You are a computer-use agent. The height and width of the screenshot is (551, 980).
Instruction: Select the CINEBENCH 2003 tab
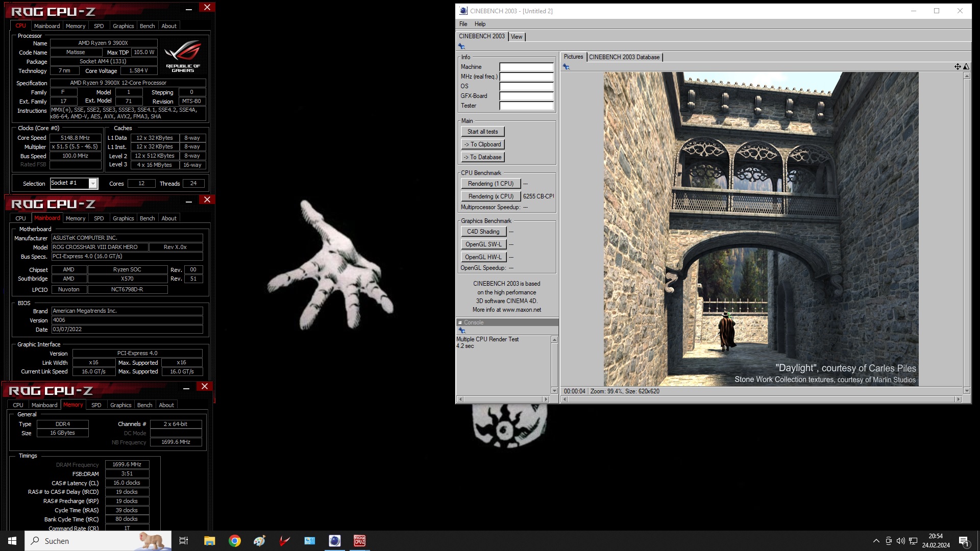pos(481,36)
